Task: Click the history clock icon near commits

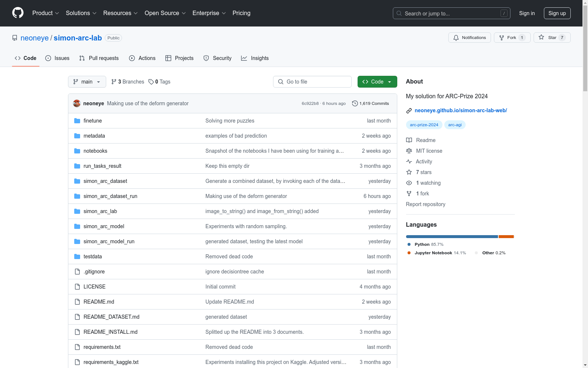Action: [355, 103]
